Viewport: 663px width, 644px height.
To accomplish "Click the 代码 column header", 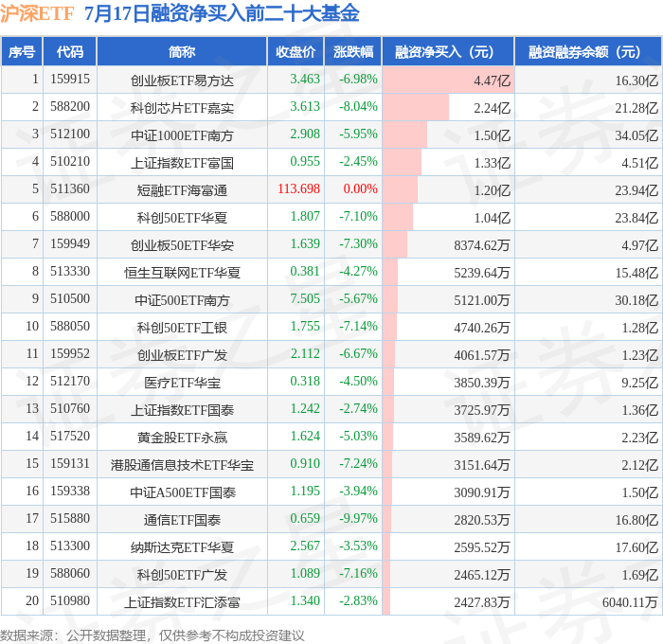I will (70, 51).
